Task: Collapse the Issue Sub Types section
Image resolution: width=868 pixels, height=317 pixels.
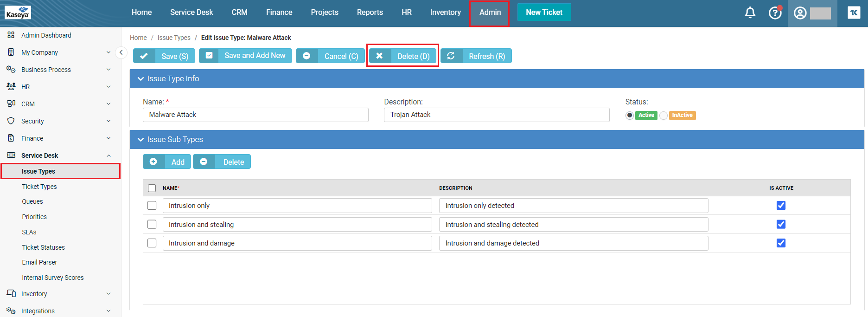Action: click(x=141, y=140)
